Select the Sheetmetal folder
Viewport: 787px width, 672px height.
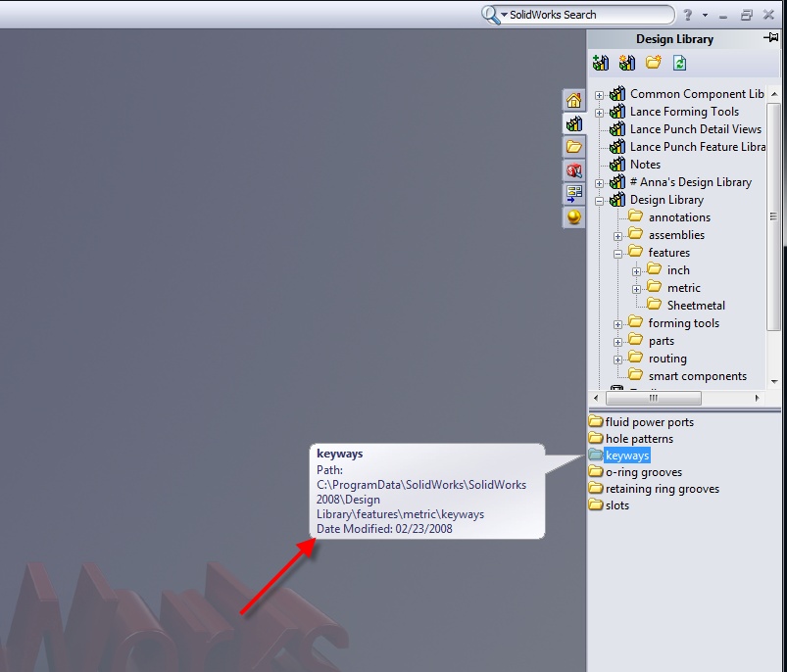(x=696, y=306)
